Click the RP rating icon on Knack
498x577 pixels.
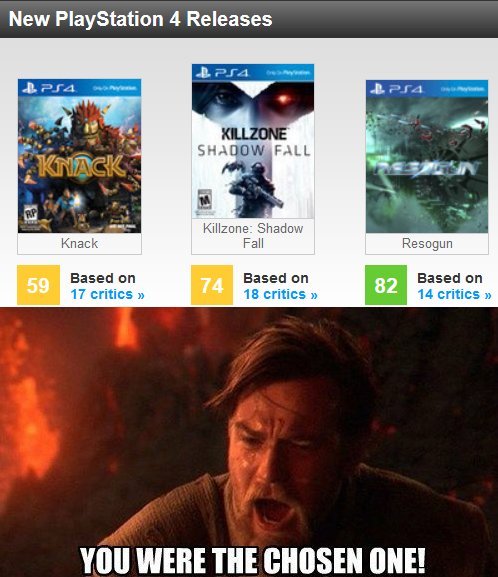coord(31,216)
